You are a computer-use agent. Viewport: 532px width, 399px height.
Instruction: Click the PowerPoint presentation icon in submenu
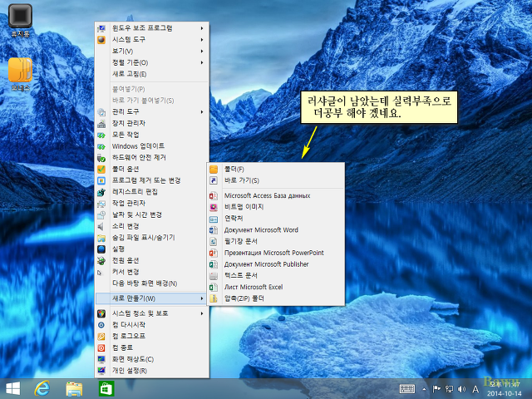(214, 253)
